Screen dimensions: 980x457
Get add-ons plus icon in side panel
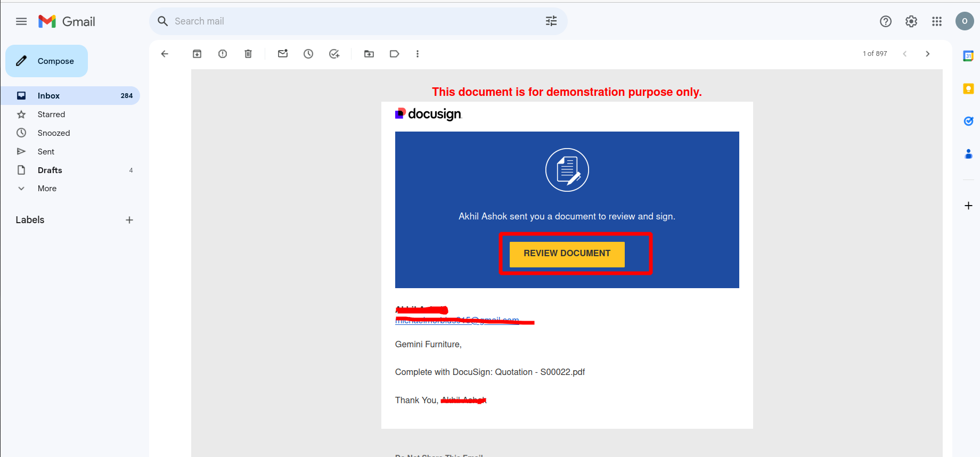tap(968, 206)
